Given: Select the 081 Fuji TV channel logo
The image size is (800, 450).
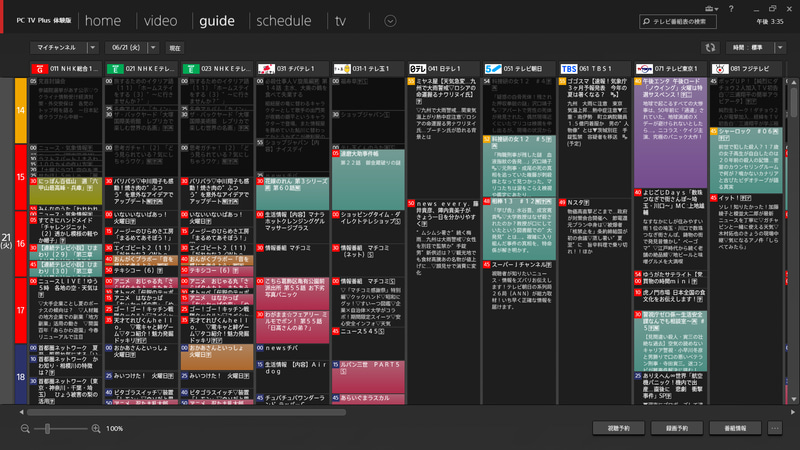Looking at the screenshot, I should (x=719, y=68).
